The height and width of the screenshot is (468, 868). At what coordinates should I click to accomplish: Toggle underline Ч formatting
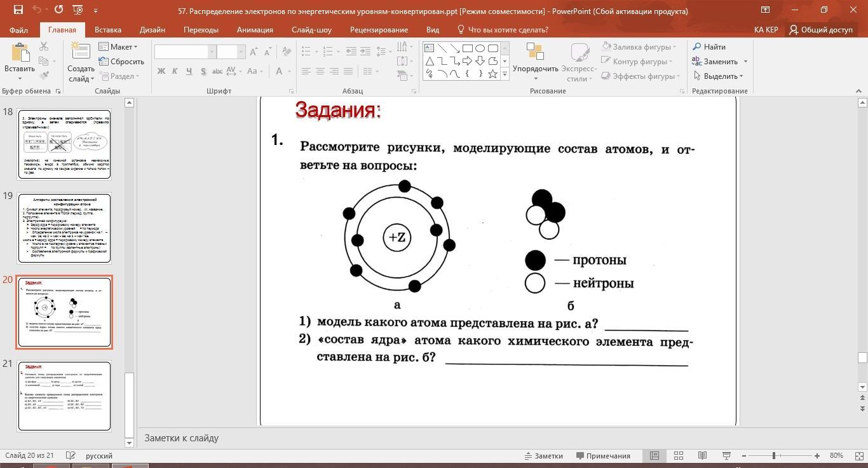point(189,71)
